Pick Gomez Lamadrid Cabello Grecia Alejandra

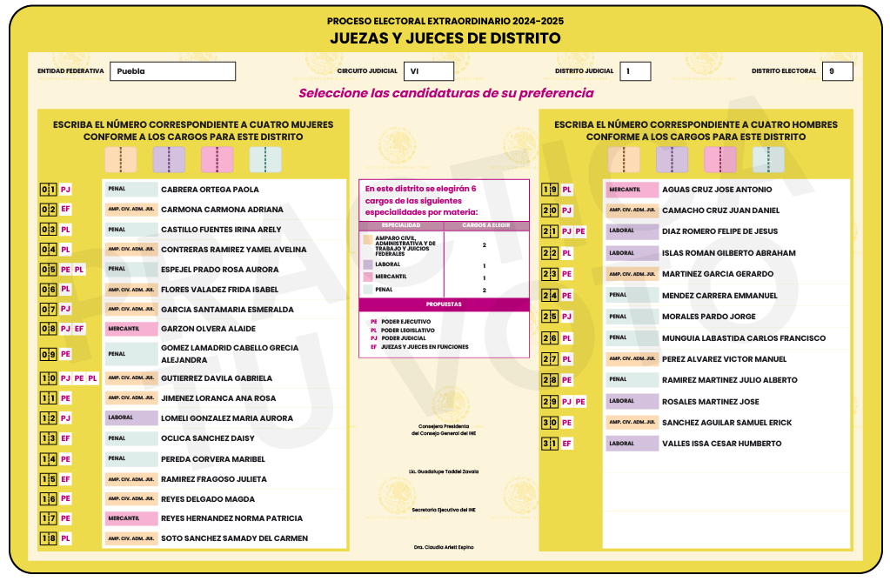pos(230,354)
